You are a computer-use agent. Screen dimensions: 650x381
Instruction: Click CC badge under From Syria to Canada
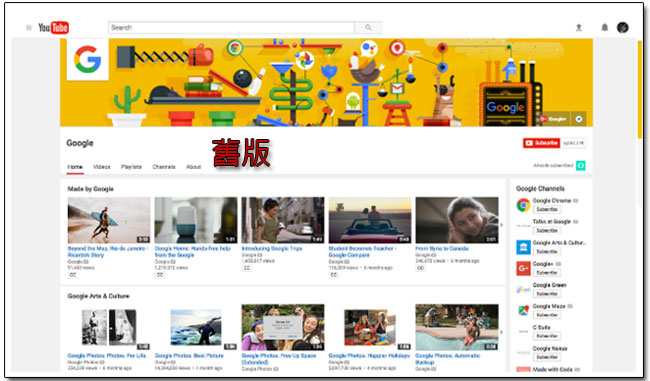(421, 268)
